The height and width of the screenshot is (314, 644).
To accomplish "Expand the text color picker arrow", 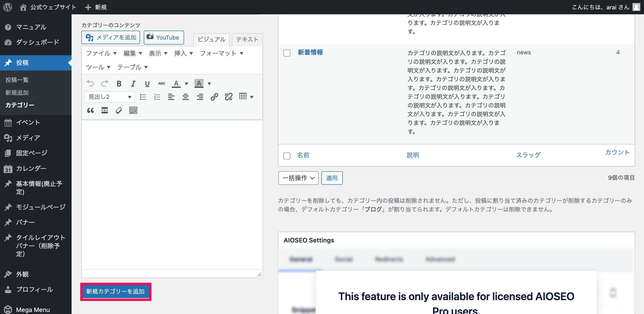I will tap(186, 83).
